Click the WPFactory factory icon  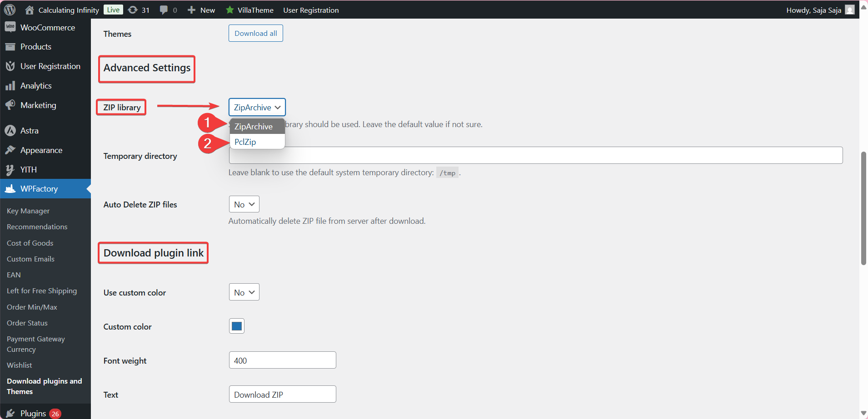pyautogui.click(x=10, y=188)
